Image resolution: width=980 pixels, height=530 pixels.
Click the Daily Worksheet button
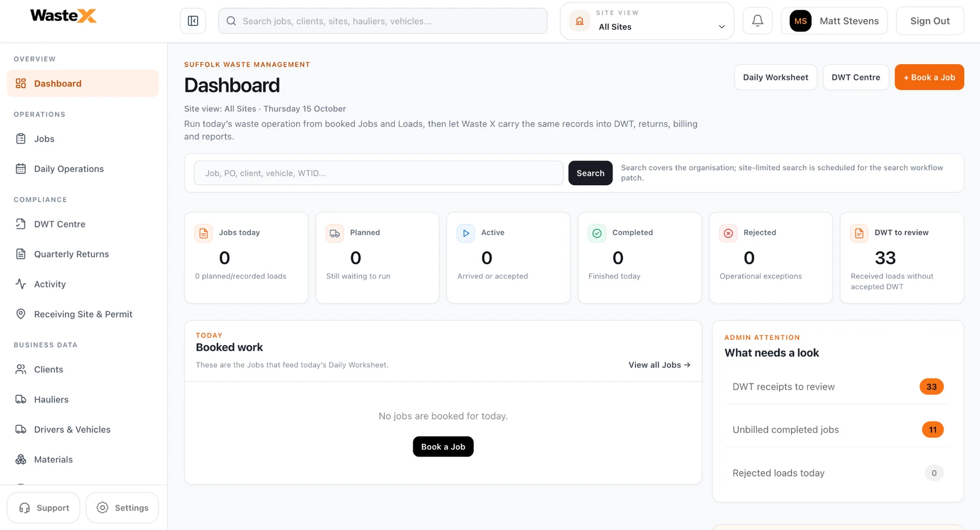[x=775, y=77]
